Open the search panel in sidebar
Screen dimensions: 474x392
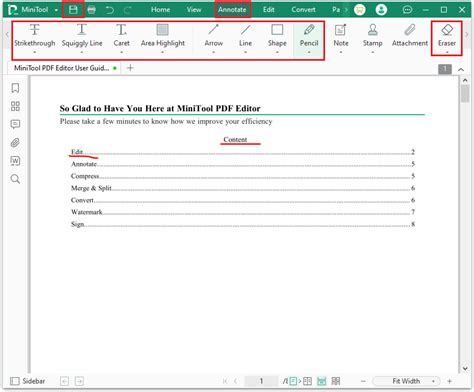[15, 179]
